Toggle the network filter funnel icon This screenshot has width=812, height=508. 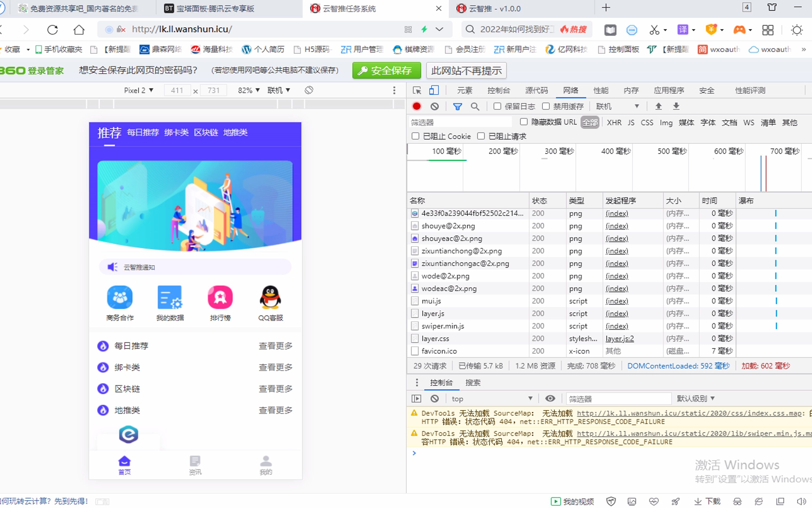(x=457, y=107)
